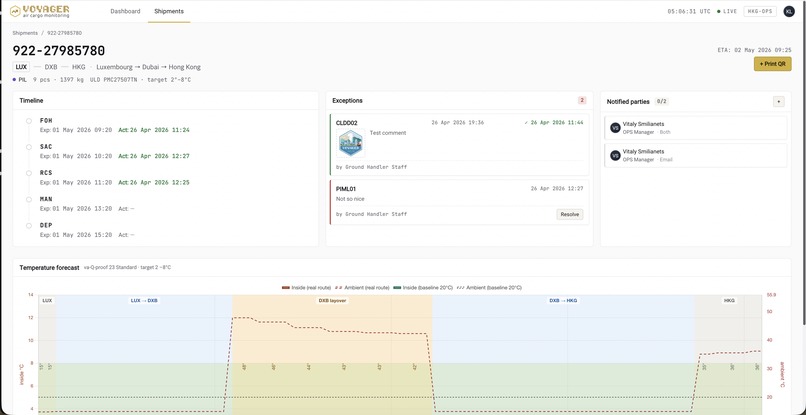This screenshot has height=415, width=806.
Task: Switch to the Dashboard tab
Action: click(x=125, y=11)
